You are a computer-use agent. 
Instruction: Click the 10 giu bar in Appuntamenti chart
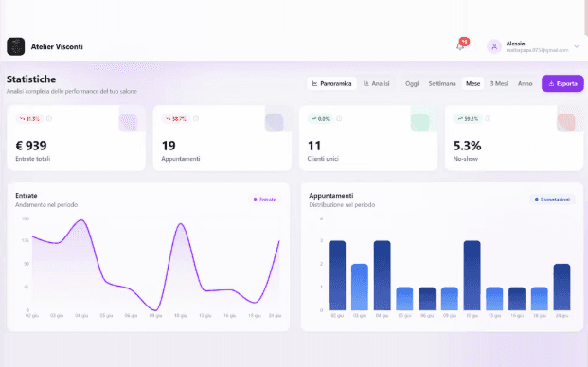tap(472, 275)
